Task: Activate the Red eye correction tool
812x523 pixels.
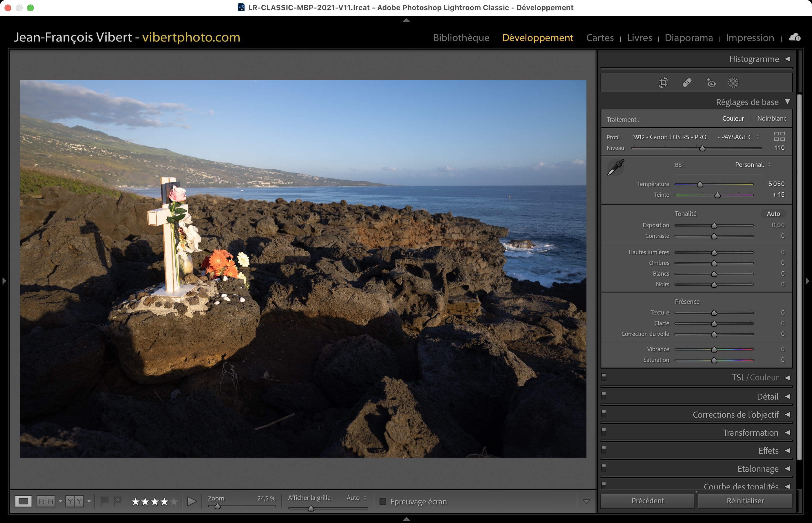Action: pyautogui.click(x=711, y=83)
